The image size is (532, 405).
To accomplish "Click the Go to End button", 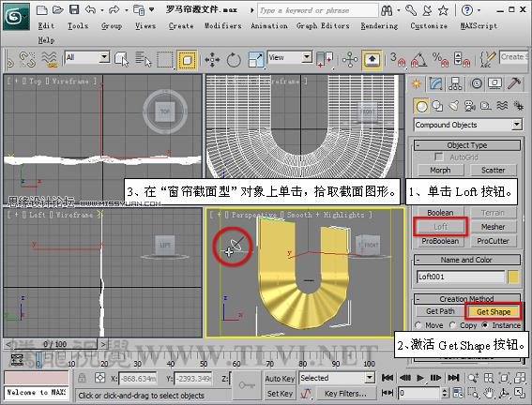I will [x=453, y=378].
